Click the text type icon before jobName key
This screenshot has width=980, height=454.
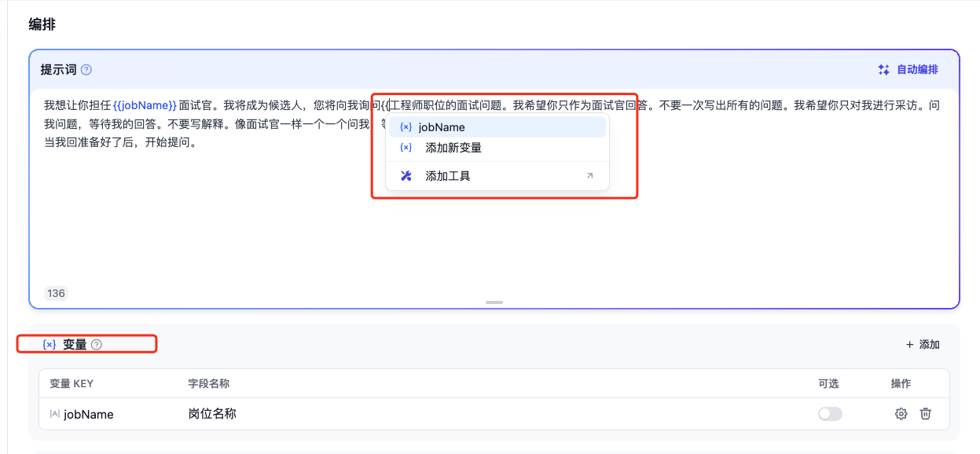point(54,414)
